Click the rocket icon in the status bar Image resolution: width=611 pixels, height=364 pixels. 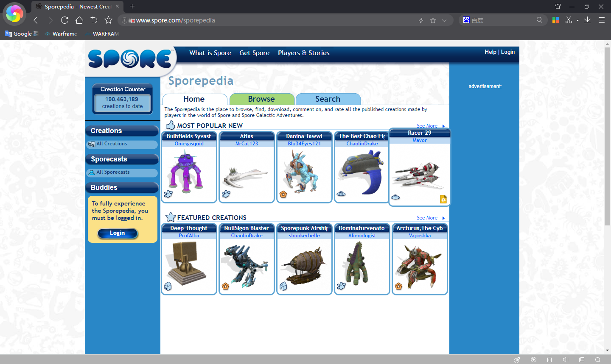517,360
